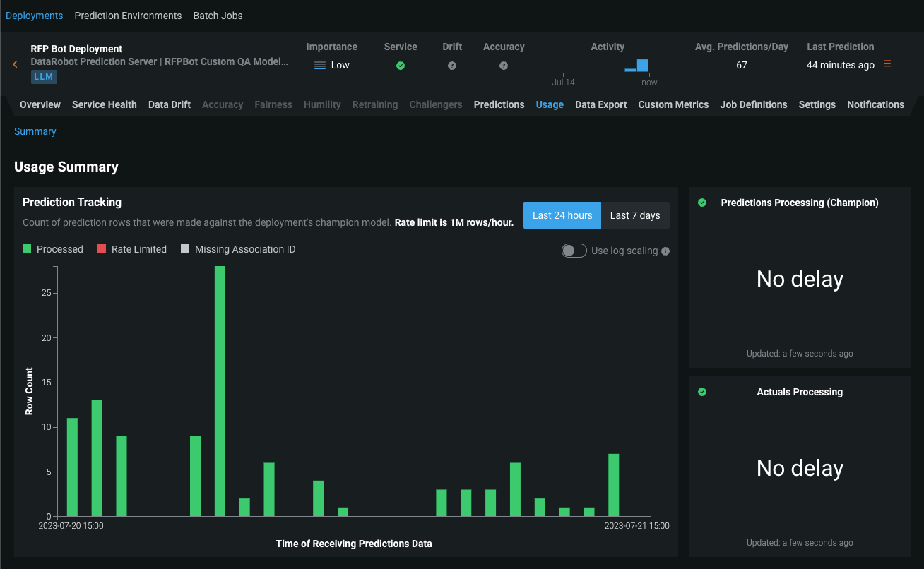Viewport: 924px width, 569px height.
Task: Select the Last 7 days range
Action: (x=635, y=215)
